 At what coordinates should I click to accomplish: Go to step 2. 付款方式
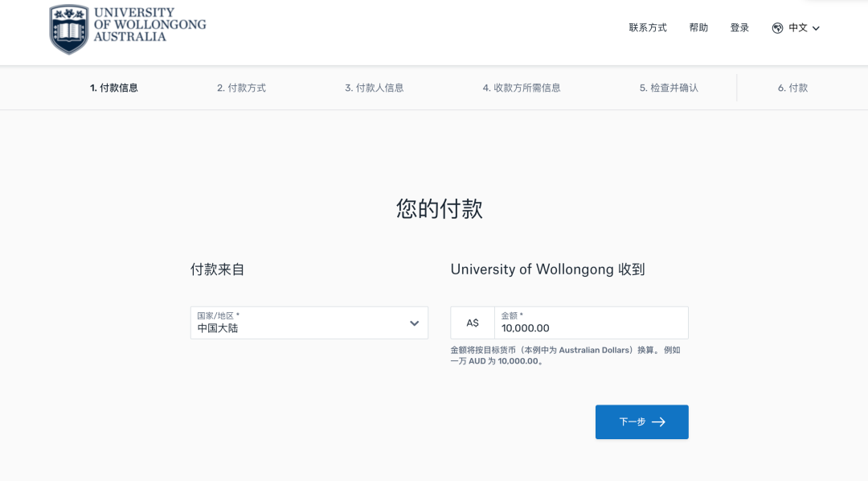(x=241, y=88)
